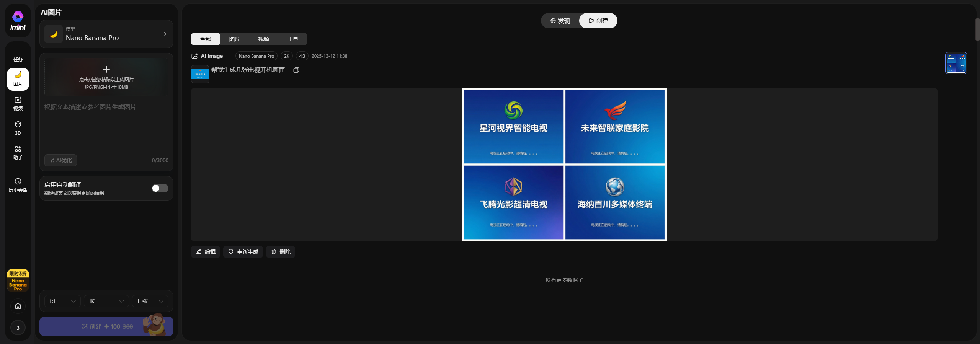Open the generated TV boot screen image
The height and width of the screenshot is (344, 980).
564,165
